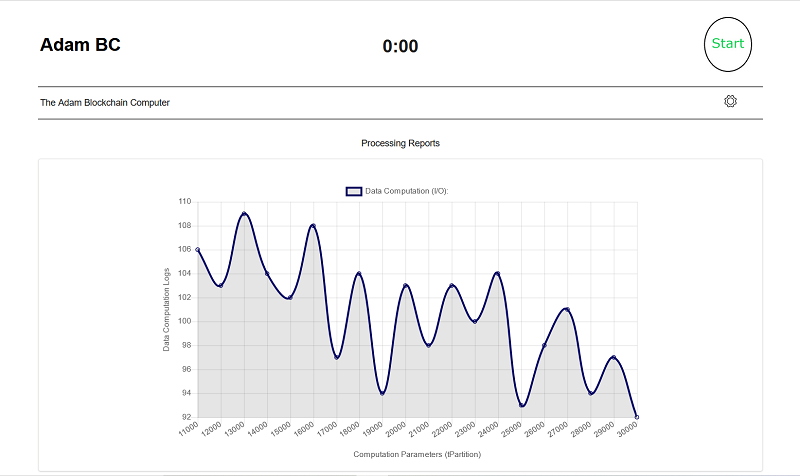Click the Adam BC title
The image size is (800, 476).
[x=80, y=45]
